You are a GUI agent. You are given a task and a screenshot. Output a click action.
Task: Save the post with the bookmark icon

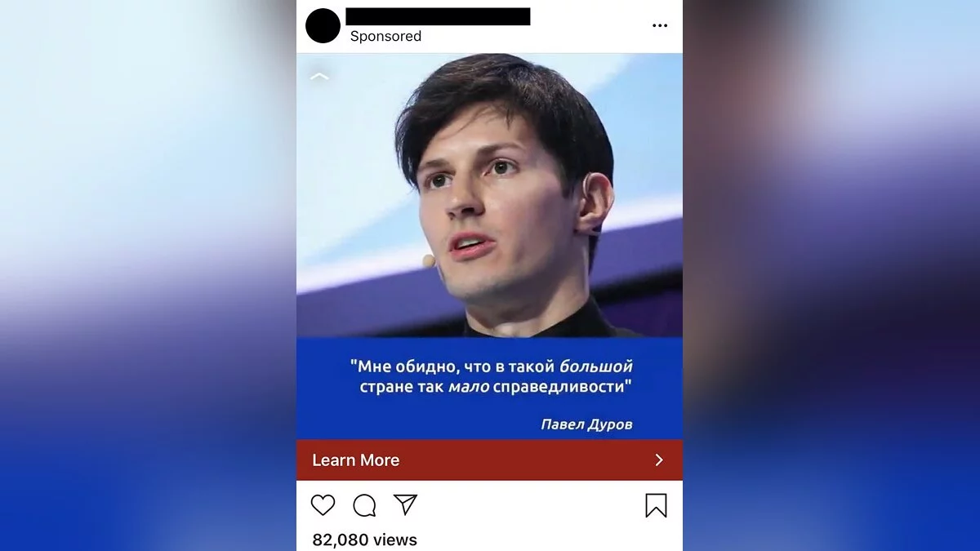pyautogui.click(x=656, y=505)
